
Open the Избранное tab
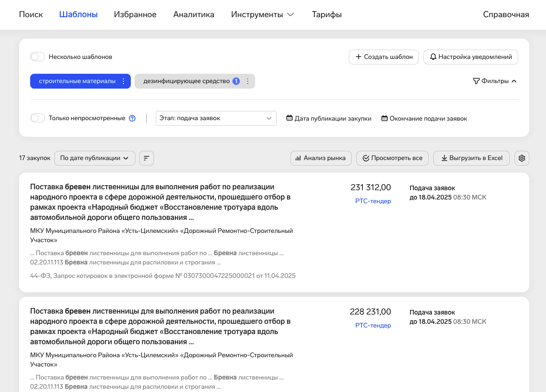[x=135, y=14]
